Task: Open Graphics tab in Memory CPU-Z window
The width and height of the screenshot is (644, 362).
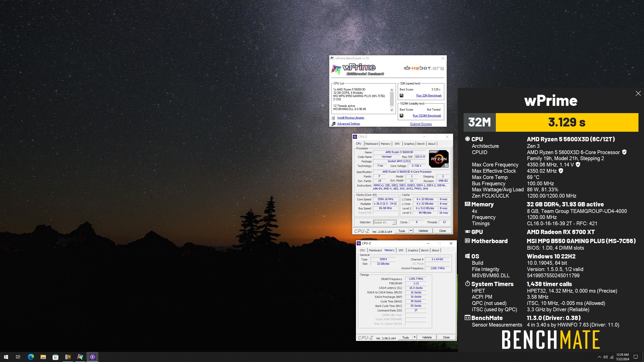Action: (x=413, y=250)
